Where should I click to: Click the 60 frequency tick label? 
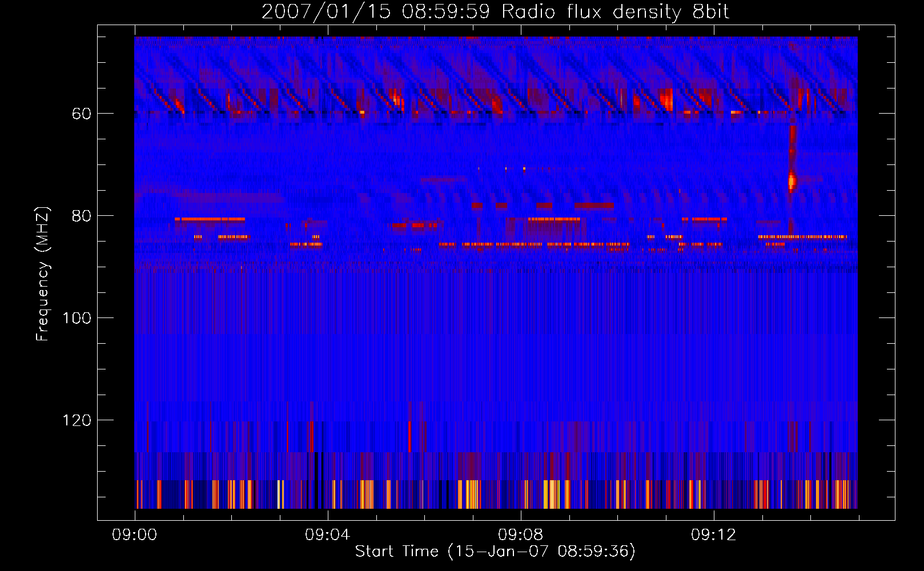tap(81, 114)
